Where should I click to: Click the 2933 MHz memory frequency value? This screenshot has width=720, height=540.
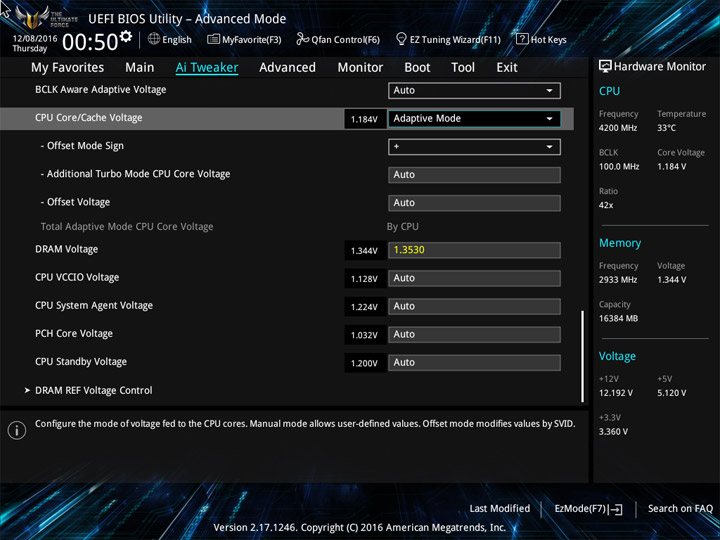[x=618, y=280]
